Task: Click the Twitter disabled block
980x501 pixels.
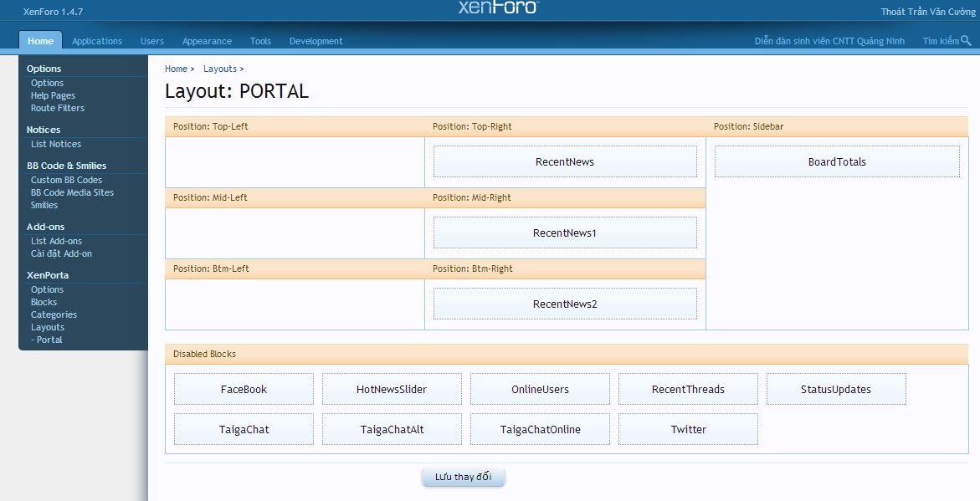Action: coord(688,429)
